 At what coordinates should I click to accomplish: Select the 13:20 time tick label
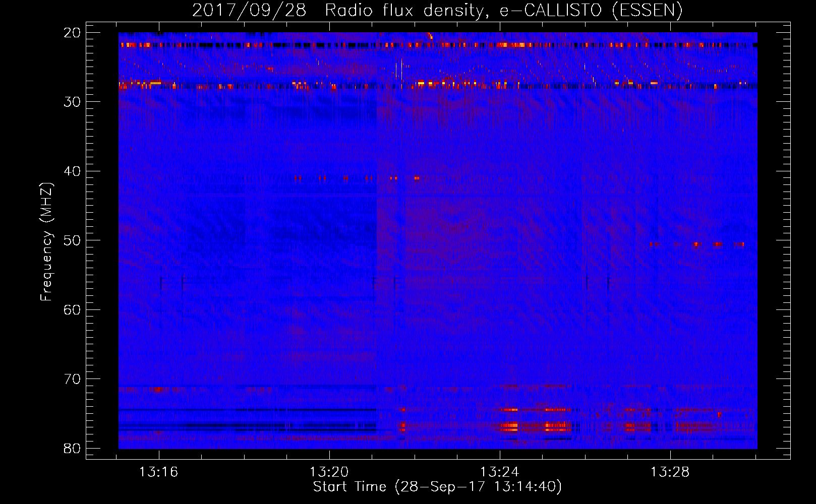tap(329, 472)
